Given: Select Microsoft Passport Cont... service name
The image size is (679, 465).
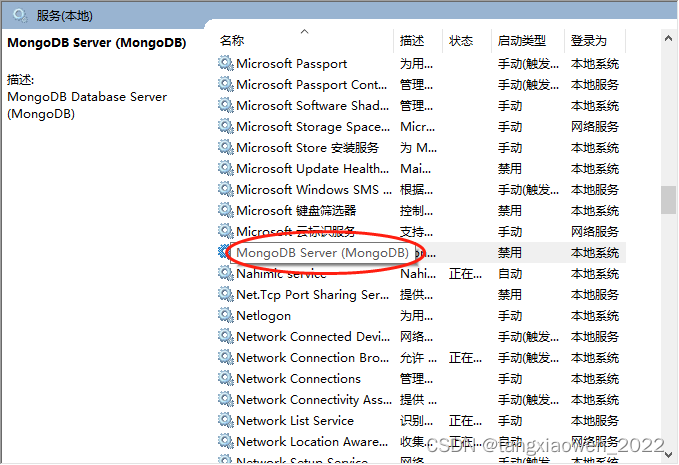Looking at the screenshot, I should click(312, 84).
